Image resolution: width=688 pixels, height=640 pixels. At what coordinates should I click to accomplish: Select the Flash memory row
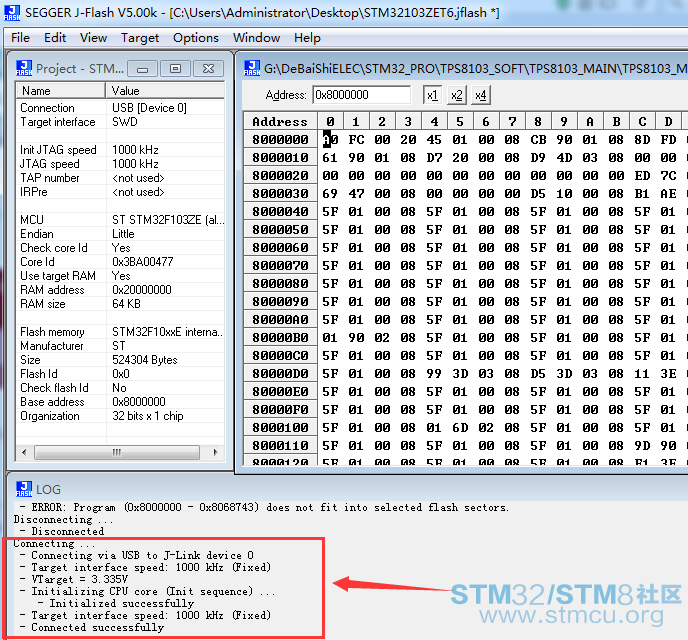pyautogui.click(x=121, y=332)
